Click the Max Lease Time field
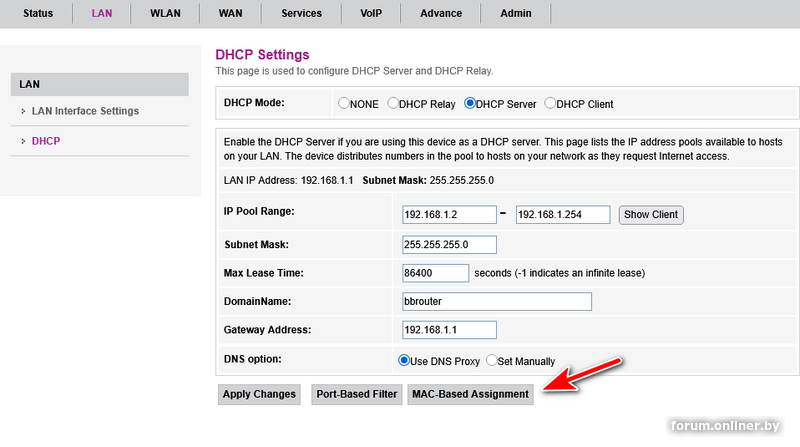Screen dimensions: 800x447 (x=434, y=273)
